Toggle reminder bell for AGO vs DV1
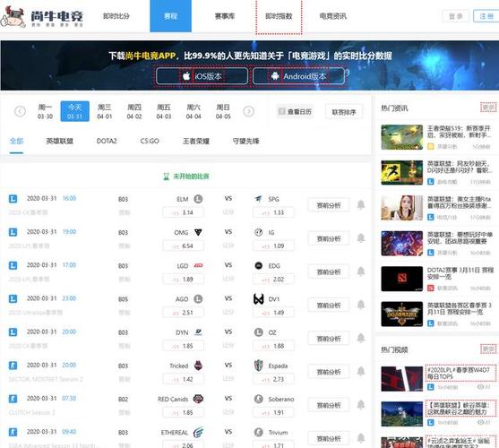 [x=360, y=306]
